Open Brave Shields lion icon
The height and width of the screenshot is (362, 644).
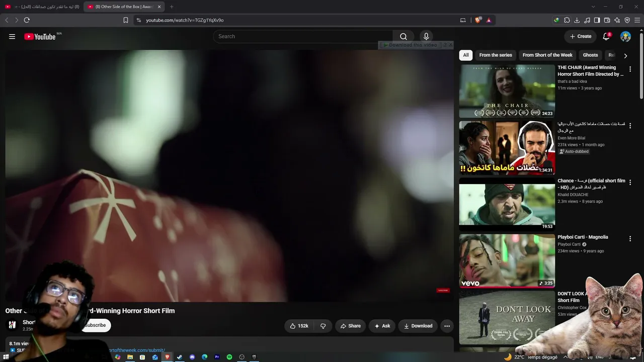[477, 20]
